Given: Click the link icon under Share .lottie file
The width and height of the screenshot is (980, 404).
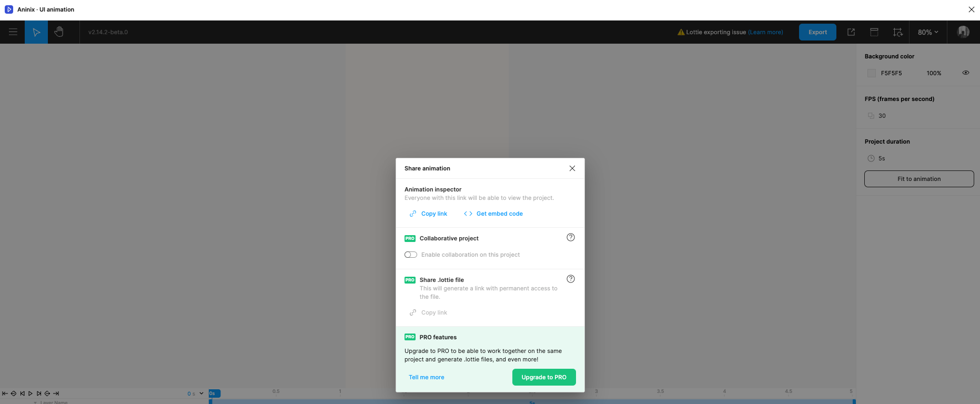Looking at the screenshot, I should pyautogui.click(x=413, y=312).
